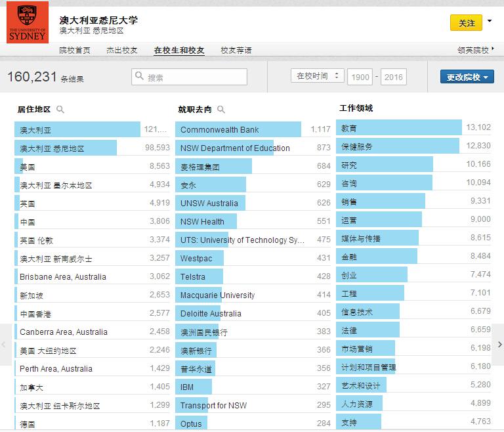The image size is (504, 432).
Task: Select 澳洲国民银行 employer row
Action: tap(253, 332)
